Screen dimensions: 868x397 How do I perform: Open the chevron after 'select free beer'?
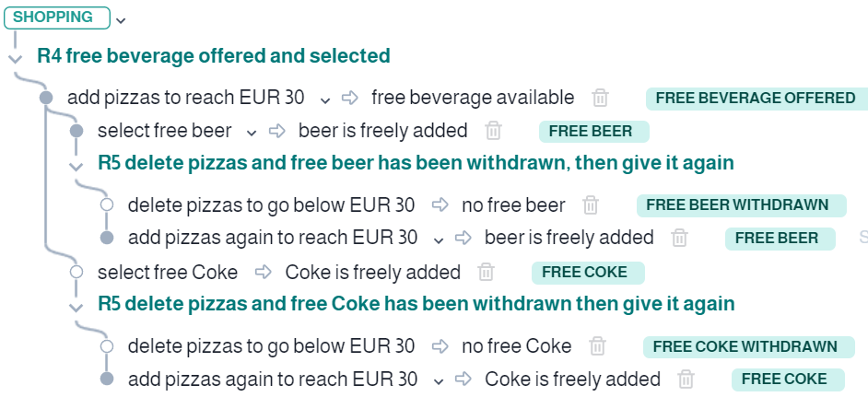tap(252, 133)
